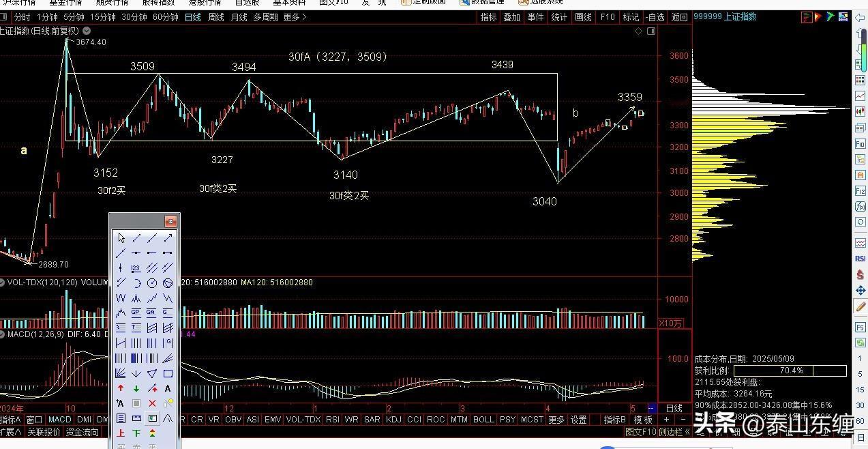Click the red X delete drawing tool
The image size is (868, 449).
click(152, 403)
